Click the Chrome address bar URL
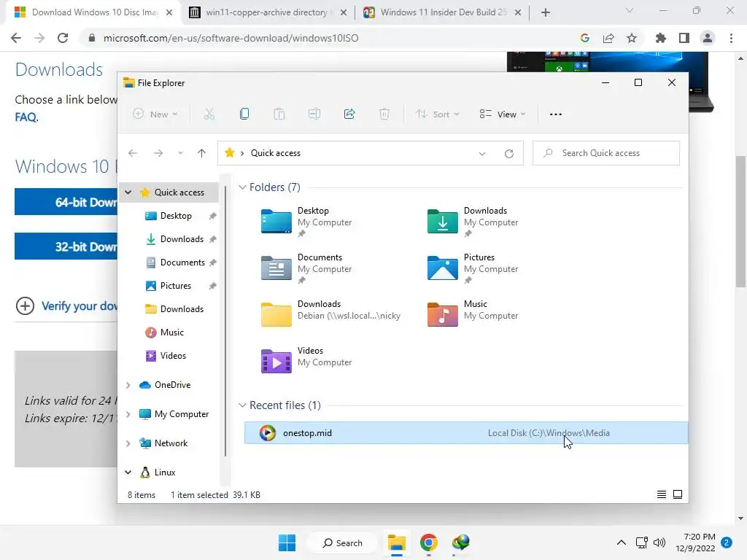Viewport: 747px width, 560px height. pyautogui.click(x=231, y=38)
